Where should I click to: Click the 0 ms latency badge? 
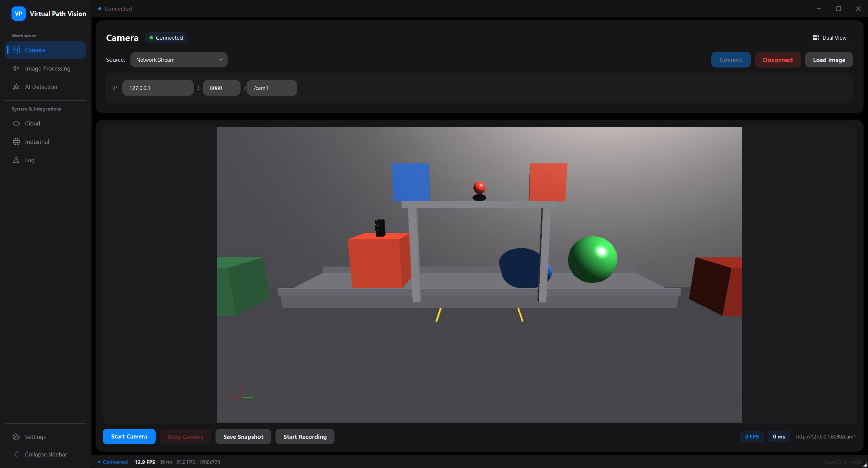coord(778,436)
